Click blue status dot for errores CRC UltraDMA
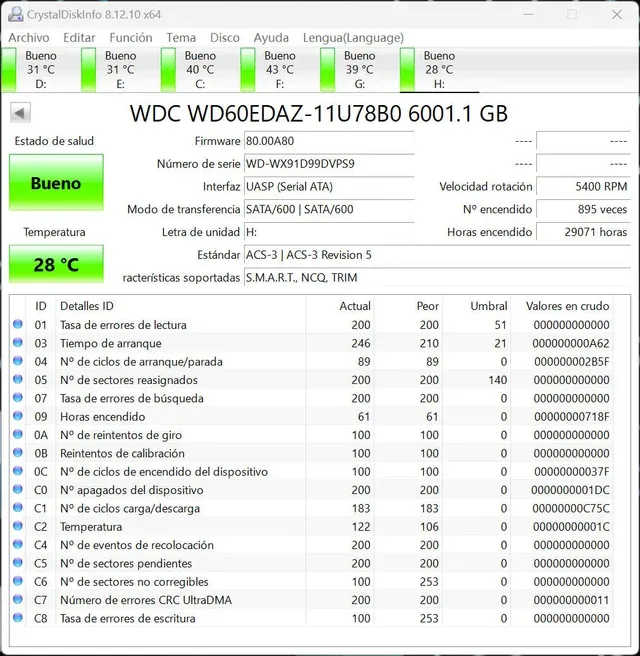The width and height of the screenshot is (640, 656). pos(18,599)
